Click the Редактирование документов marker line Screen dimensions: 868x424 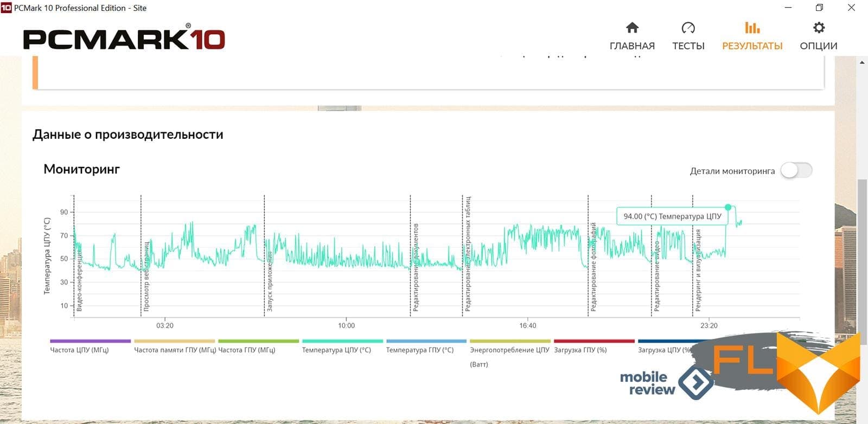(411, 256)
